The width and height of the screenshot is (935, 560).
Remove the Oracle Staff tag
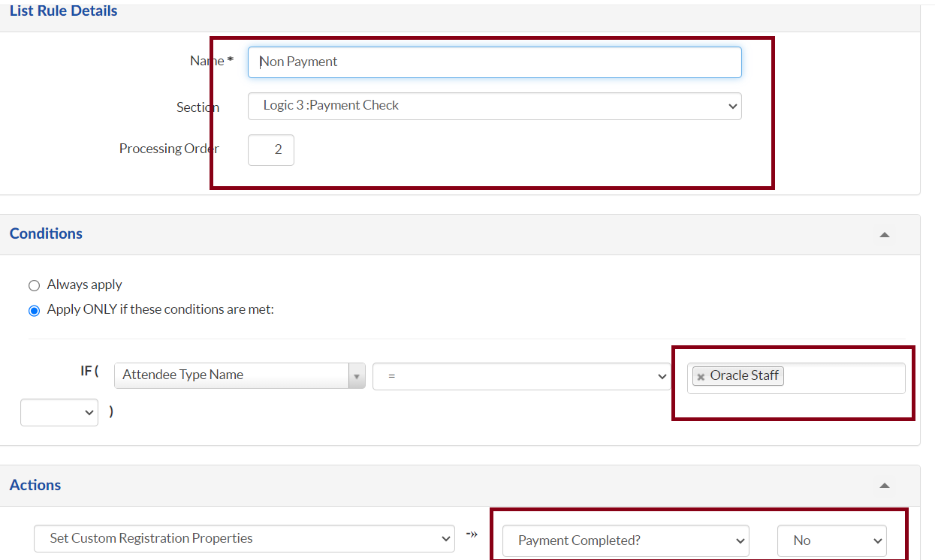[x=701, y=377]
